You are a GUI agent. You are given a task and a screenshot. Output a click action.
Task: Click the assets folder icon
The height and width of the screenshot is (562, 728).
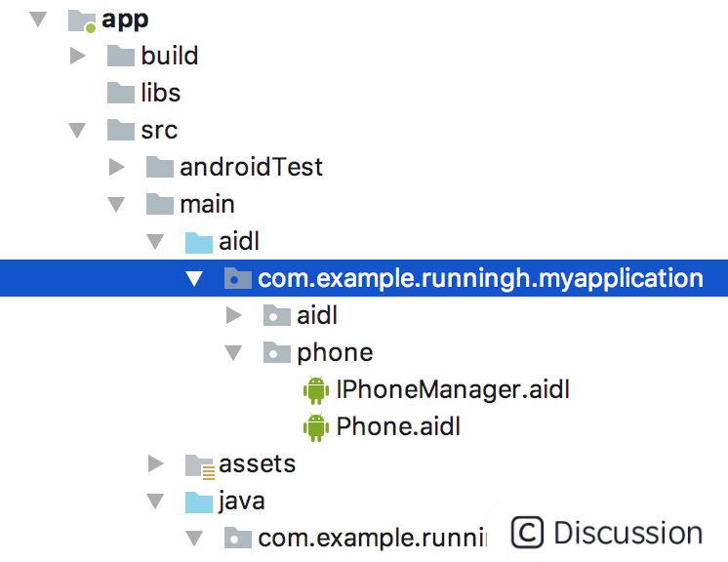coord(200,466)
